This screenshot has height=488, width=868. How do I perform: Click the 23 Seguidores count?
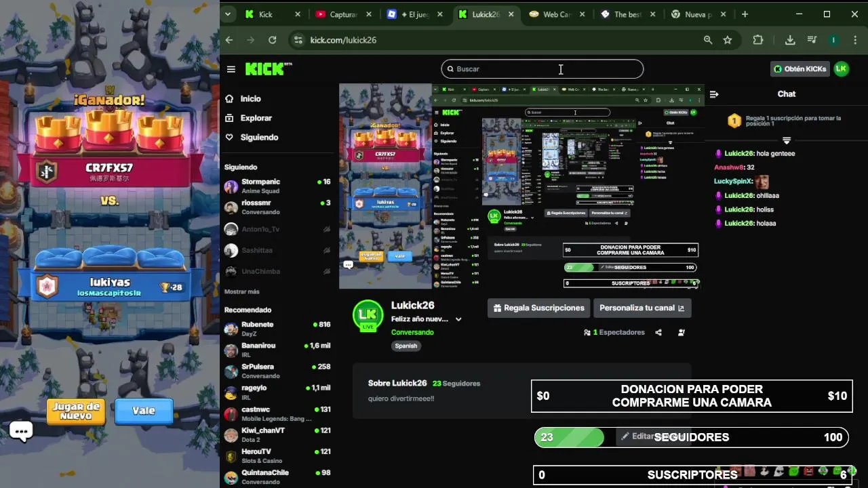pos(456,384)
